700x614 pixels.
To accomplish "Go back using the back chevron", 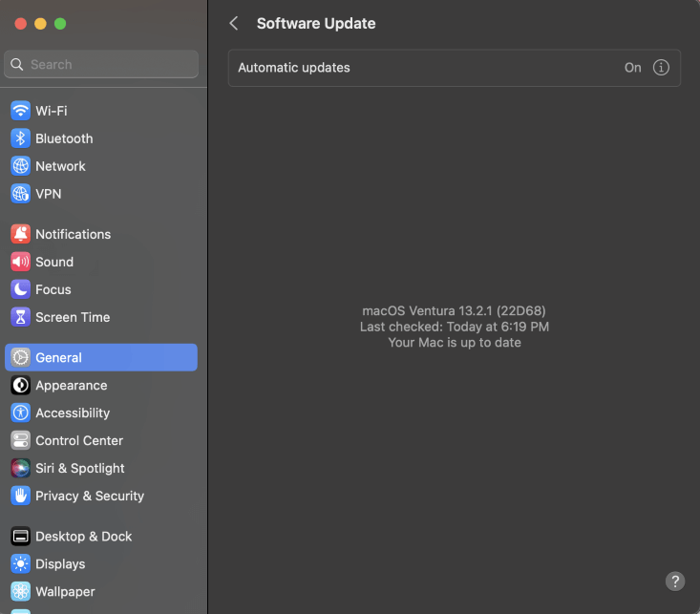I will (234, 24).
